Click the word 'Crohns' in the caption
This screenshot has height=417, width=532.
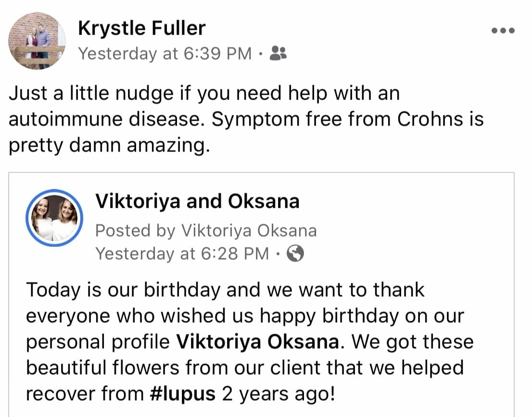tap(430, 119)
